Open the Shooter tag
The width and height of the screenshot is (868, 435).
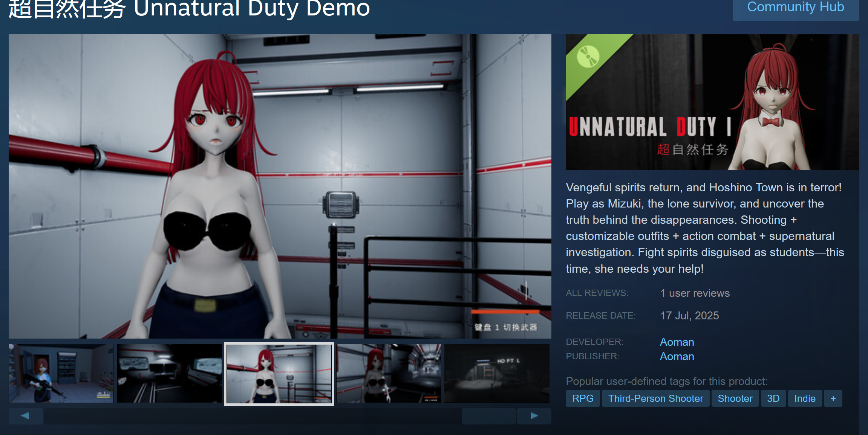[735, 398]
